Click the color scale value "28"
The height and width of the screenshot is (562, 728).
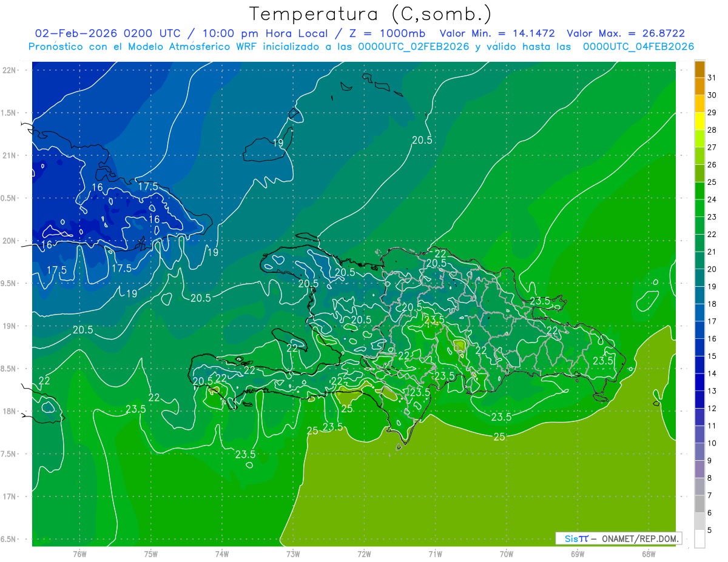[x=712, y=130]
